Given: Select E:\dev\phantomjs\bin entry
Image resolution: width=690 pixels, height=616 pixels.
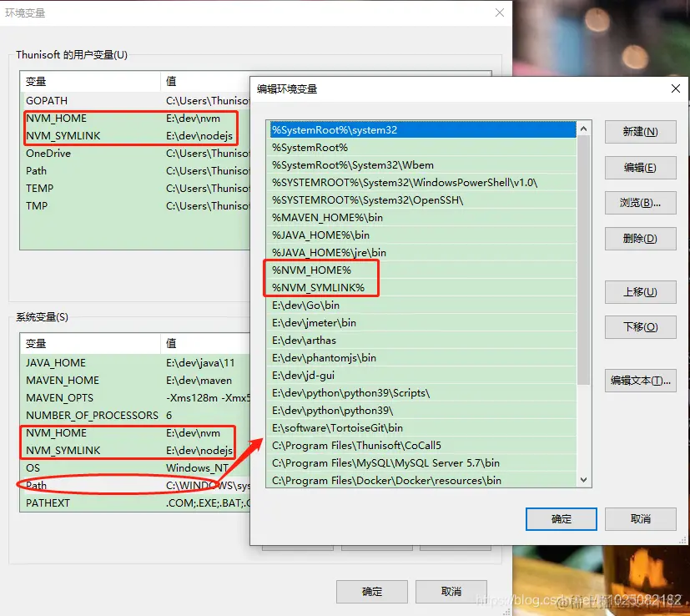Looking at the screenshot, I should click(421, 358).
